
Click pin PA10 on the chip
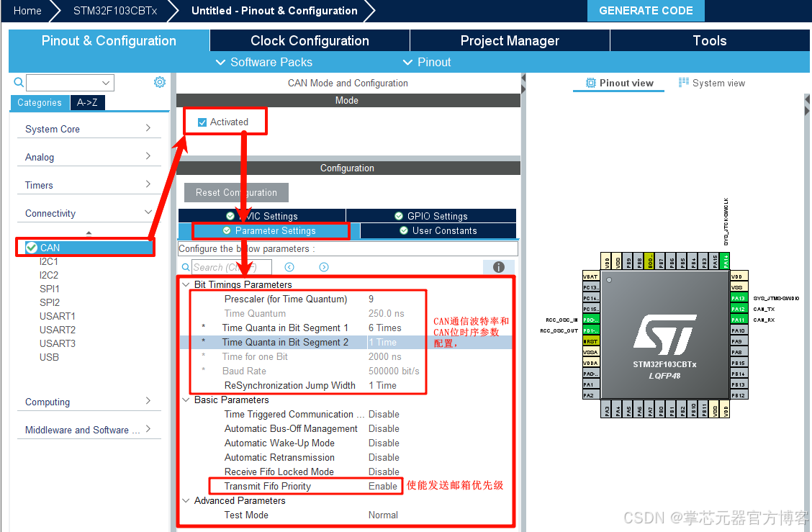point(739,330)
